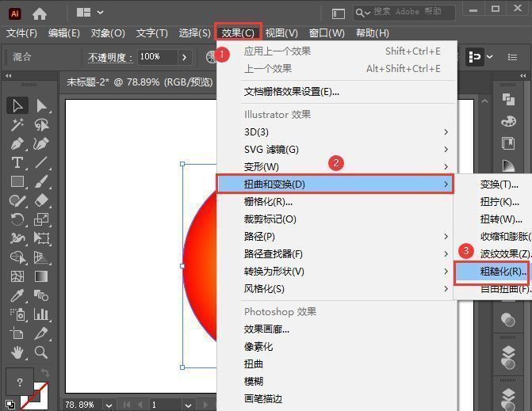The width and height of the screenshot is (532, 411).
Task: Select the Pen tool
Action: 17,143
